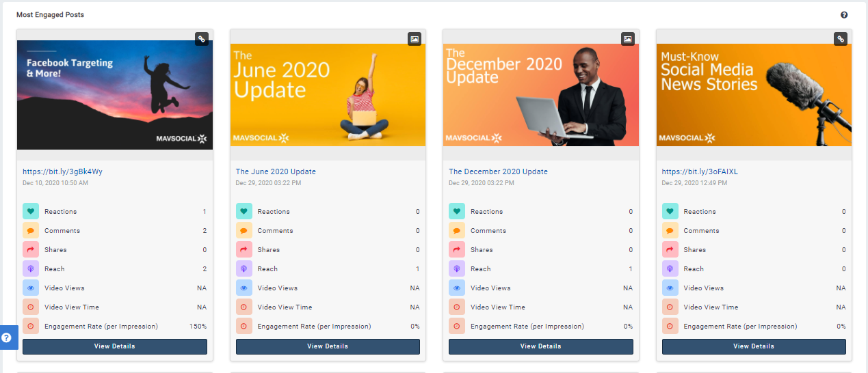Click Video Views eye icon in first post

point(31,288)
